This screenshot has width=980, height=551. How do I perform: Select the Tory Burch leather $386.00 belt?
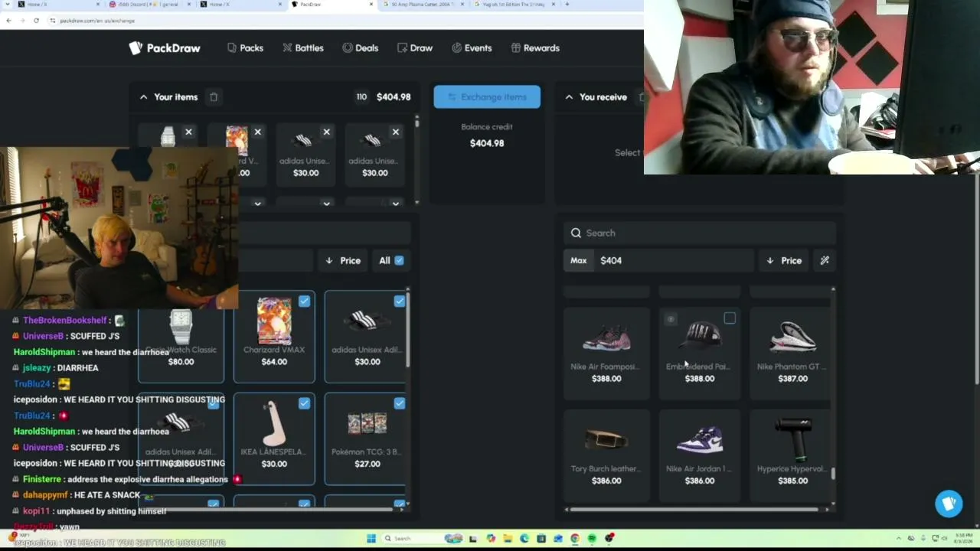(x=606, y=455)
